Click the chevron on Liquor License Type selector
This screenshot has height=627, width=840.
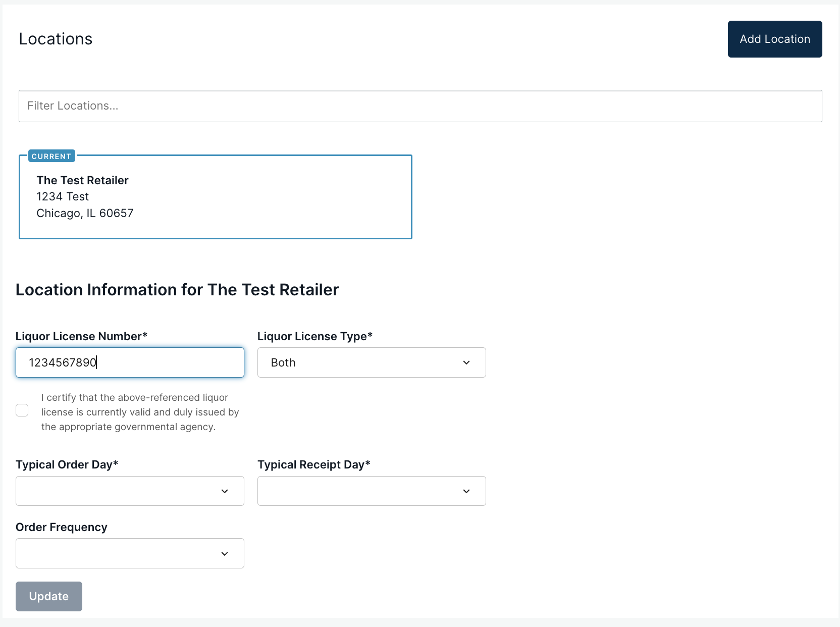point(466,362)
